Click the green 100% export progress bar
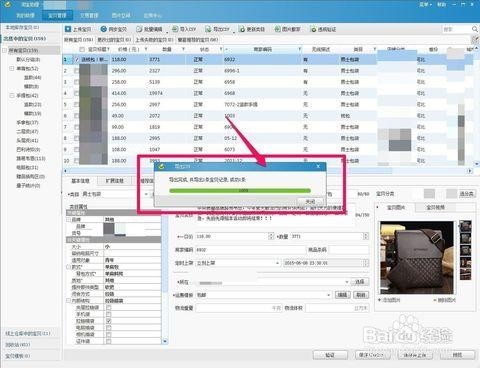Image resolution: width=480 pixels, height=368 pixels. pyautogui.click(x=240, y=191)
